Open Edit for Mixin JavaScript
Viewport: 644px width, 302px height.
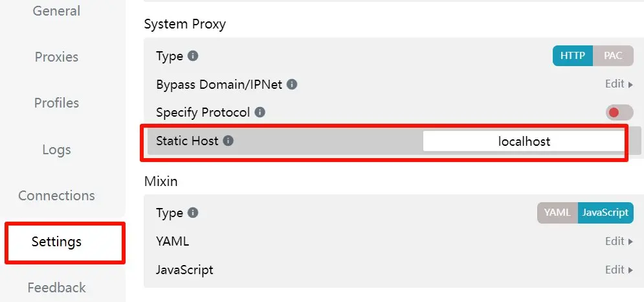tap(619, 270)
